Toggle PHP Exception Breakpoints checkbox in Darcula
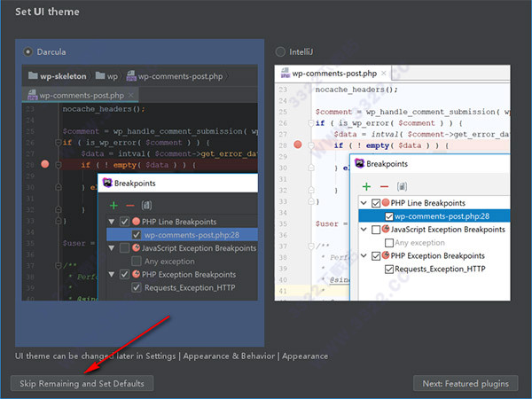This screenshot has height=399, width=532. (x=124, y=275)
